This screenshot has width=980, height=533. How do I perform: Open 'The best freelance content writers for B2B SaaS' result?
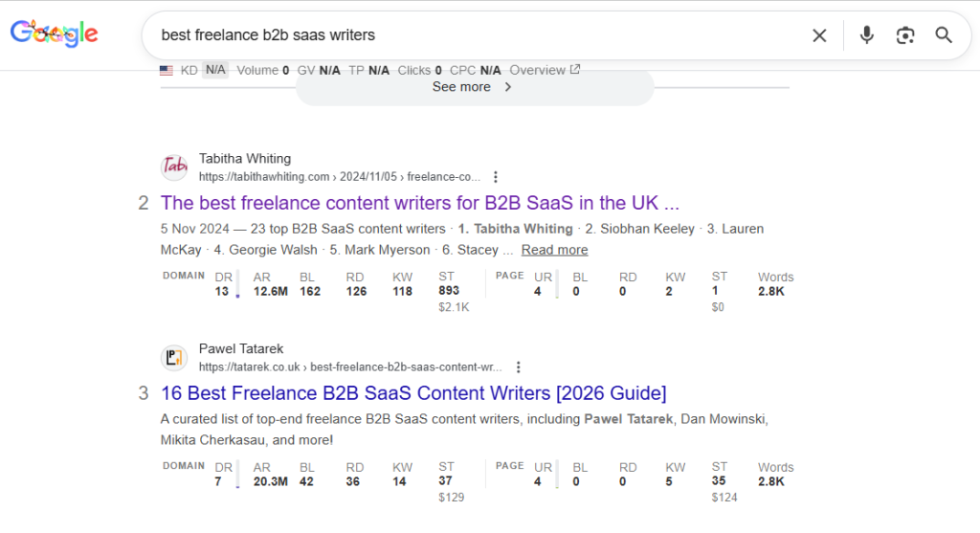point(419,203)
